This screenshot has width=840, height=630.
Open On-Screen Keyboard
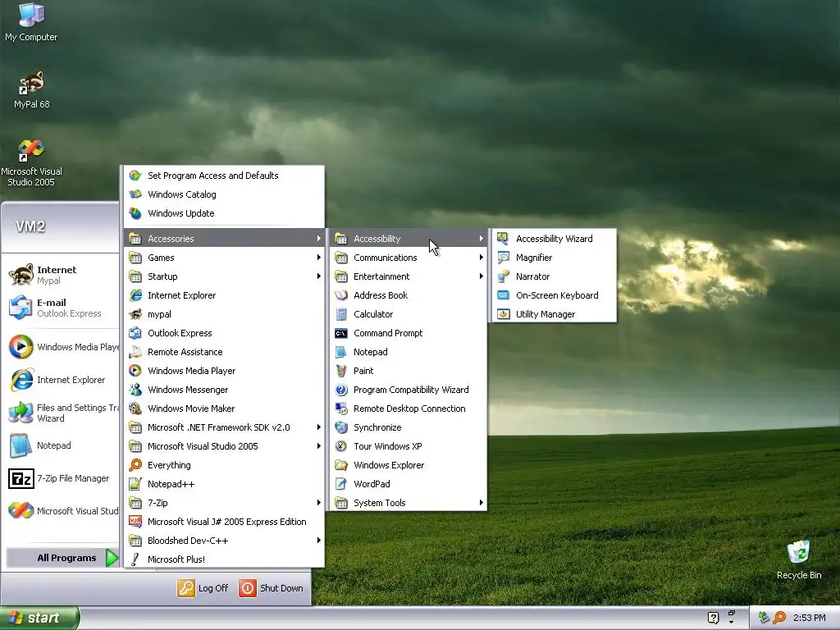click(554, 295)
